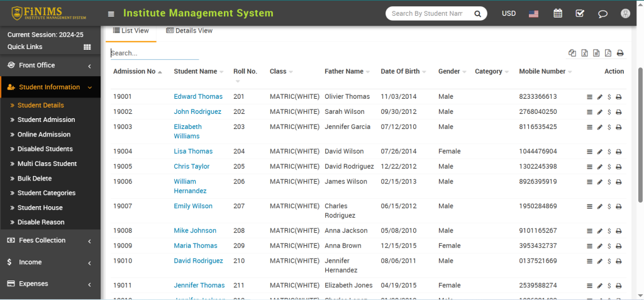Click the USD currency button
This screenshot has width=644, height=300.
click(509, 13)
